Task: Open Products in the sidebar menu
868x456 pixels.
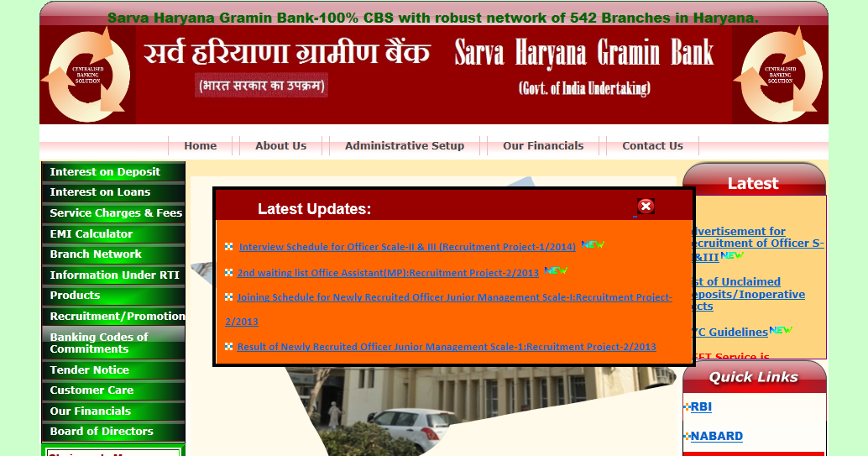Action: pos(113,296)
